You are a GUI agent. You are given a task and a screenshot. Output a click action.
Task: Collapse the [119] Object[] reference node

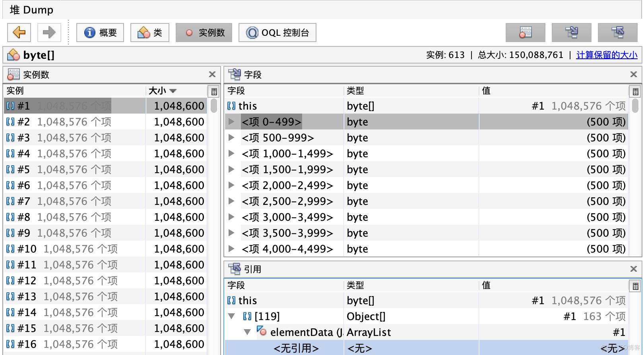pos(231,316)
